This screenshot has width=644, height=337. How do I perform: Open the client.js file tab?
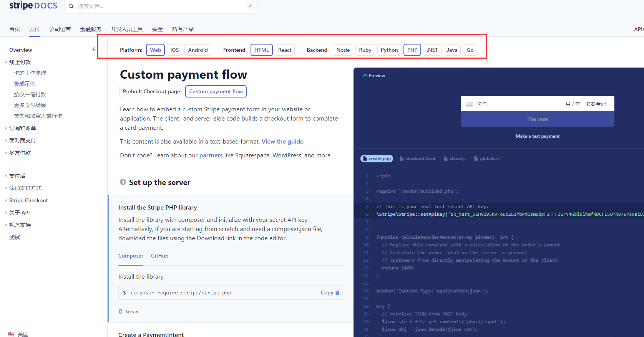[455, 159]
